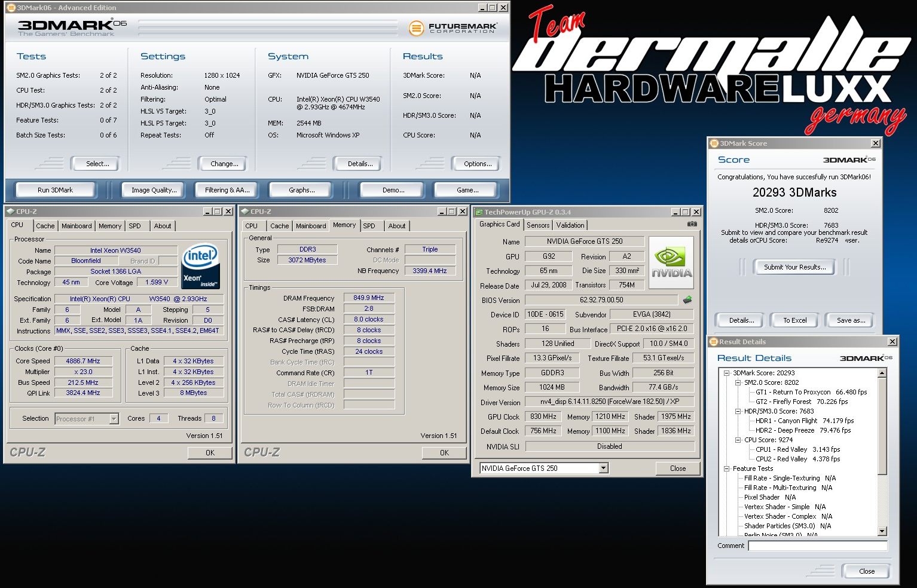This screenshot has width=917, height=588.
Task: Select HDR2 - Deep Freeze result
Action: click(x=803, y=430)
